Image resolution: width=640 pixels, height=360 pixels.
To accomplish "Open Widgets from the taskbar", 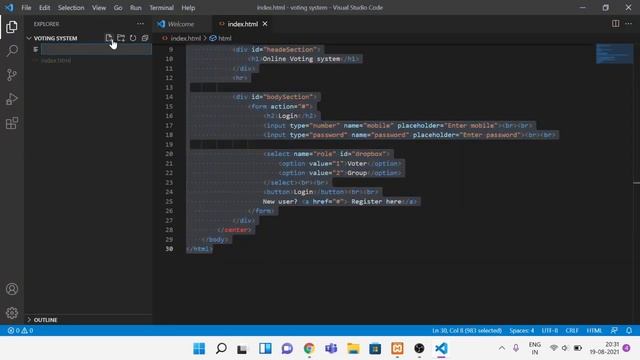I will pos(265,348).
